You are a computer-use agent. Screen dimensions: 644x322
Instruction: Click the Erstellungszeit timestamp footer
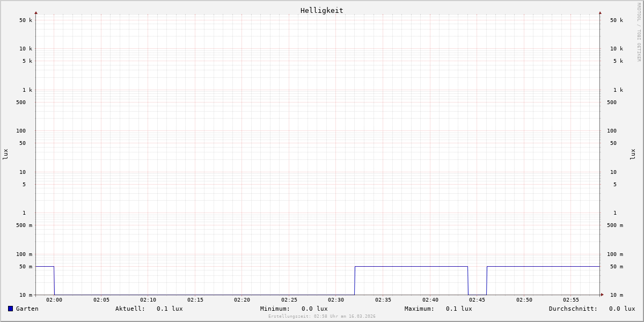[x=322, y=317]
